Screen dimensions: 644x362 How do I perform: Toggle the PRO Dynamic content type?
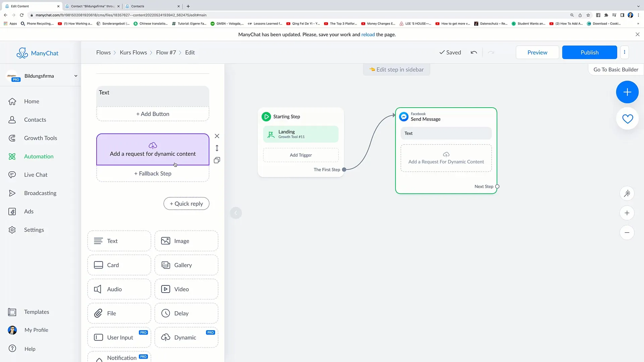coord(186,337)
